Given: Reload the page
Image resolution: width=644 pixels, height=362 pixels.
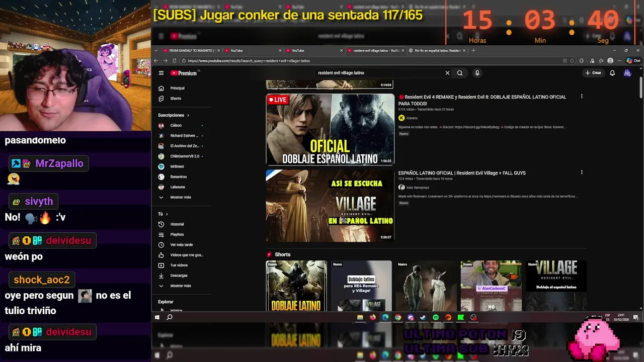Looking at the screenshot, I should click(x=175, y=61).
